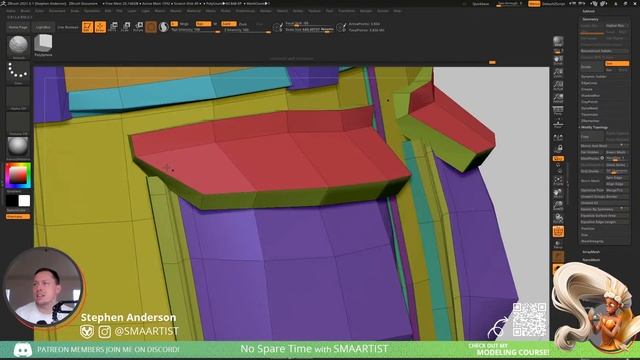640x360 pixels.
Task: Click Reconstruct Subdiv button
Action: 604,51
